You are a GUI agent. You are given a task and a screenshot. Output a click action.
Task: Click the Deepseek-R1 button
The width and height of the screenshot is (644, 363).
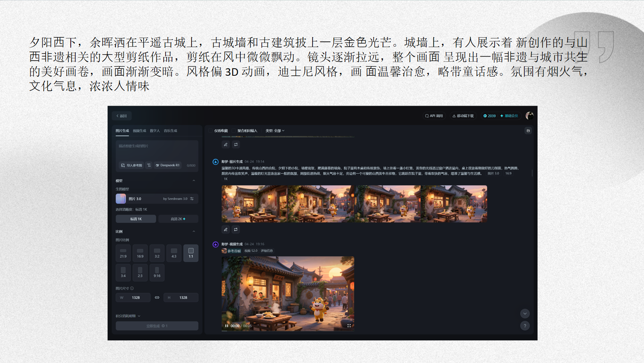[x=168, y=165]
